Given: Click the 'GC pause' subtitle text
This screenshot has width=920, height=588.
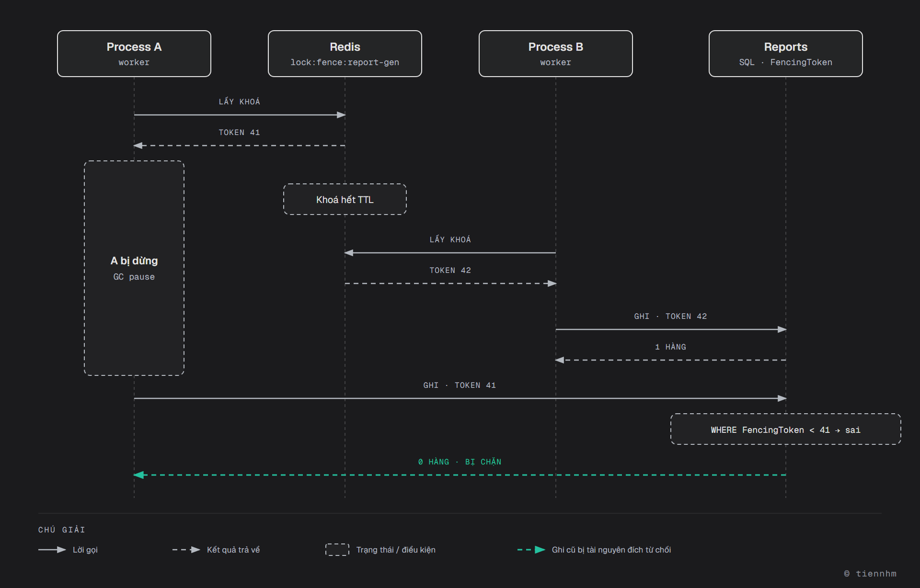Looking at the screenshot, I should 134,277.
